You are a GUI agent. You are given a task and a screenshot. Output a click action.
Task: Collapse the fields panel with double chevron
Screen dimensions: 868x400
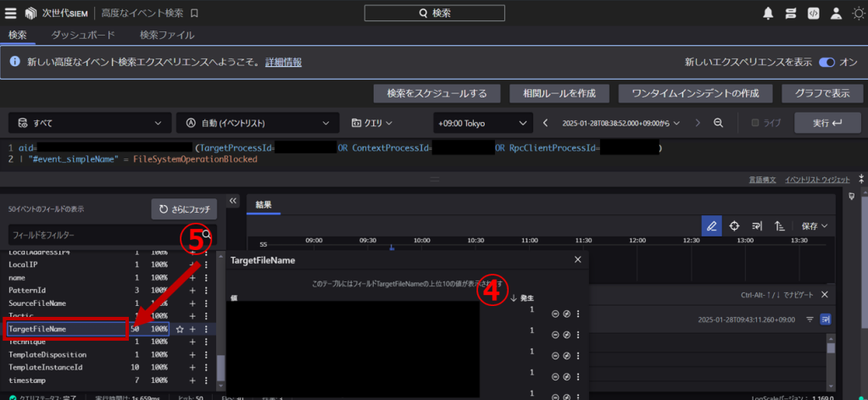(x=233, y=200)
